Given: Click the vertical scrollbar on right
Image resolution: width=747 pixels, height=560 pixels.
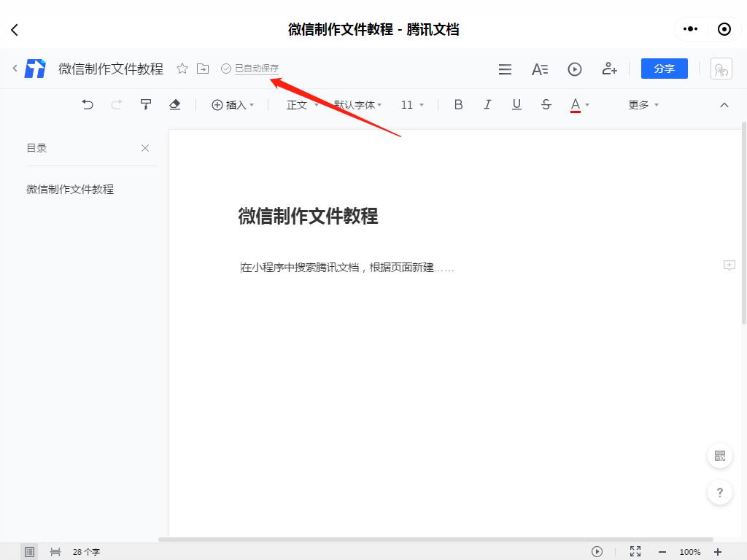Looking at the screenshot, I should 743,223.
